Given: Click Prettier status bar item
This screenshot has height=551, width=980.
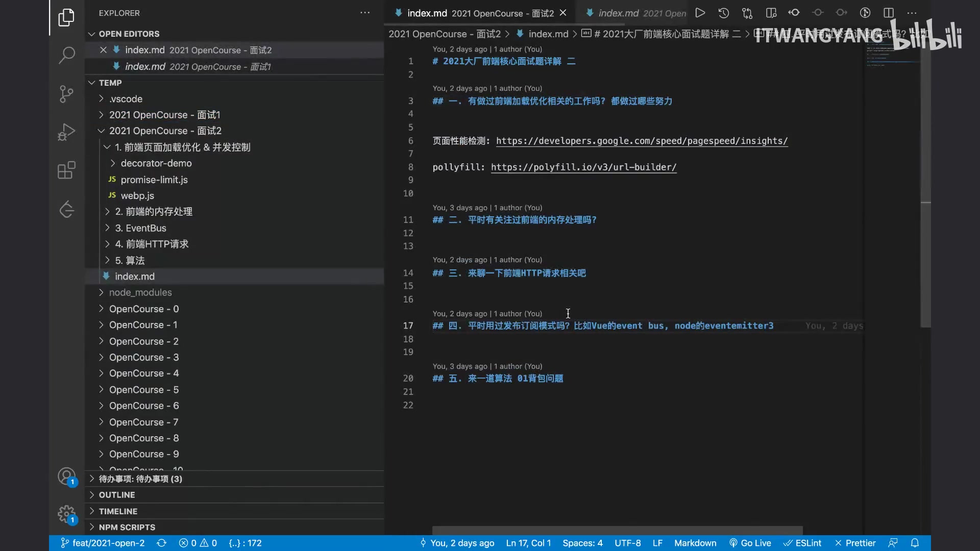Looking at the screenshot, I should [x=855, y=543].
